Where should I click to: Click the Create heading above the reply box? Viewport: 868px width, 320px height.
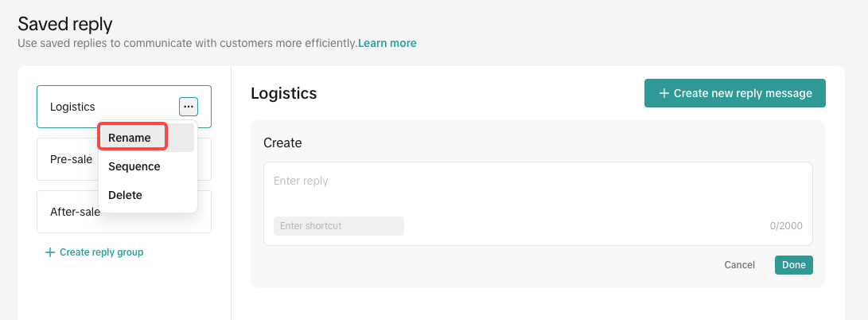click(x=282, y=143)
